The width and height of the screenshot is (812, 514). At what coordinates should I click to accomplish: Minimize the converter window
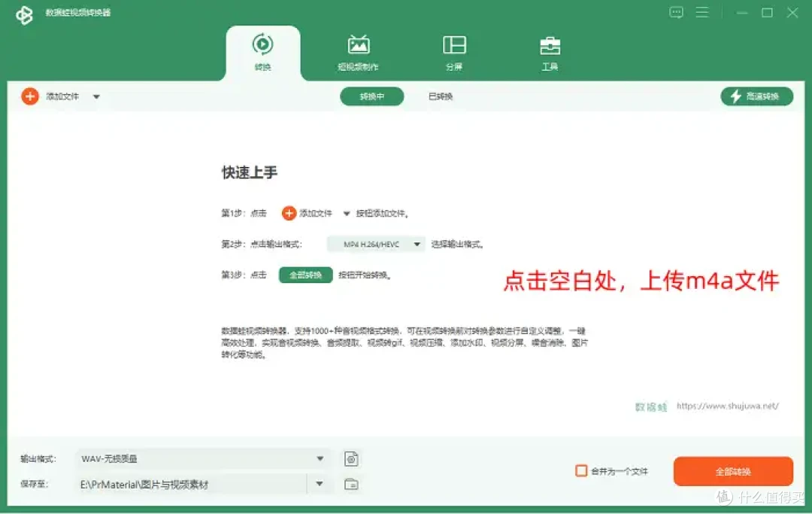pyautogui.click(x=742, y=13)
